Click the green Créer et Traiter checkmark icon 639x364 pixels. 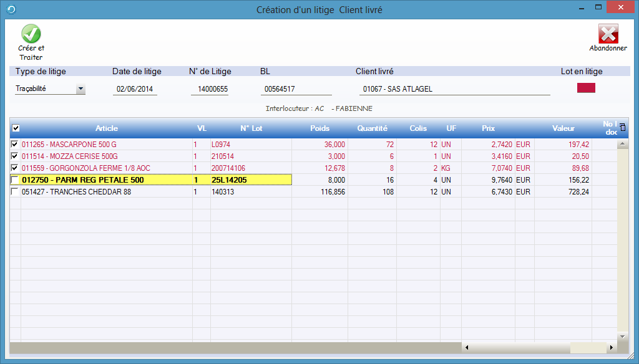[x=31, y=34]
